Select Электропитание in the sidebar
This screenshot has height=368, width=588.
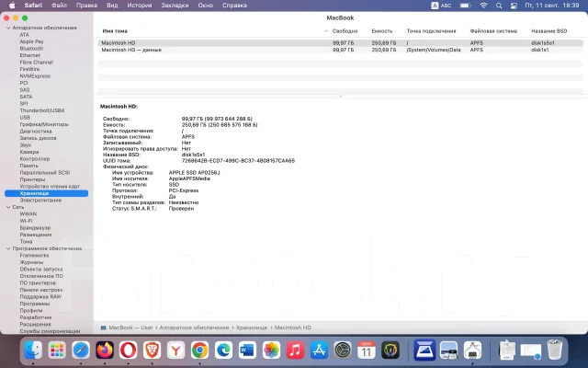(40, 201)
